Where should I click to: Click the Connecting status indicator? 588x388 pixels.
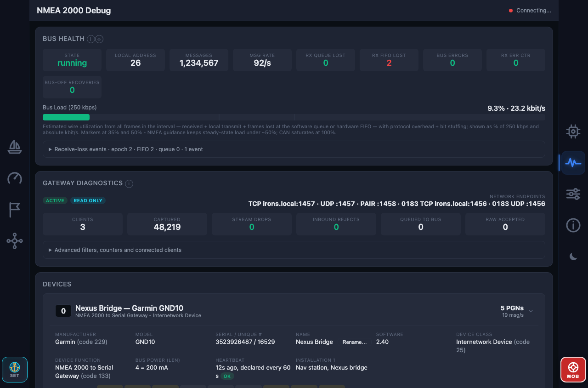point(530,11)
